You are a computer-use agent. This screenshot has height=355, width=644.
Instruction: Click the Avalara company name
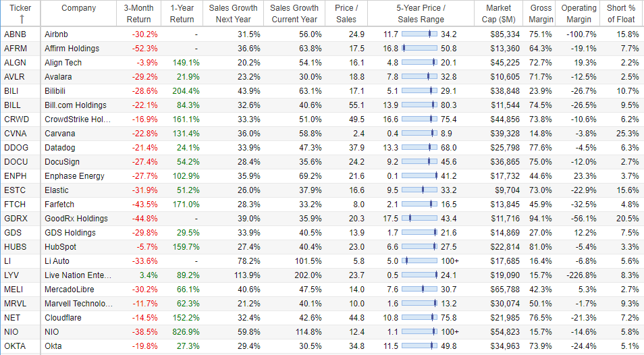(x=58, y=77)
